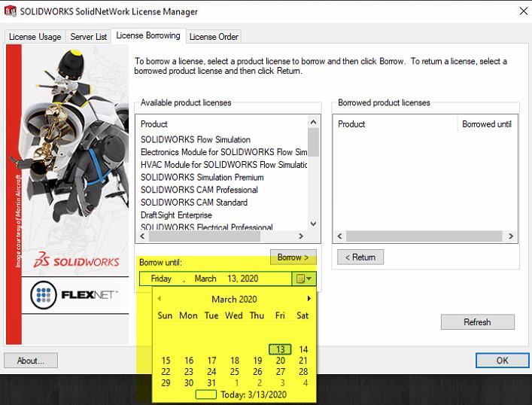Click the available licenses vertical scrollbar thumb

pos(313,142)
